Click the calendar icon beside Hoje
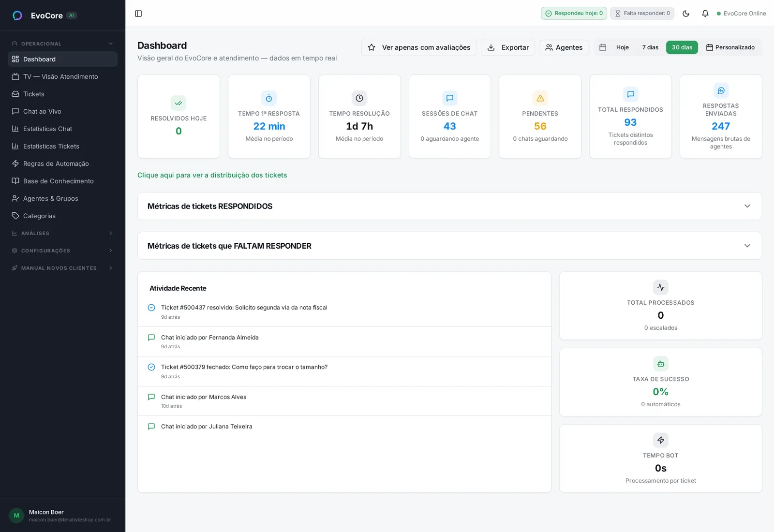This screenshot has width=774, height=532. [x=603, y=47]
